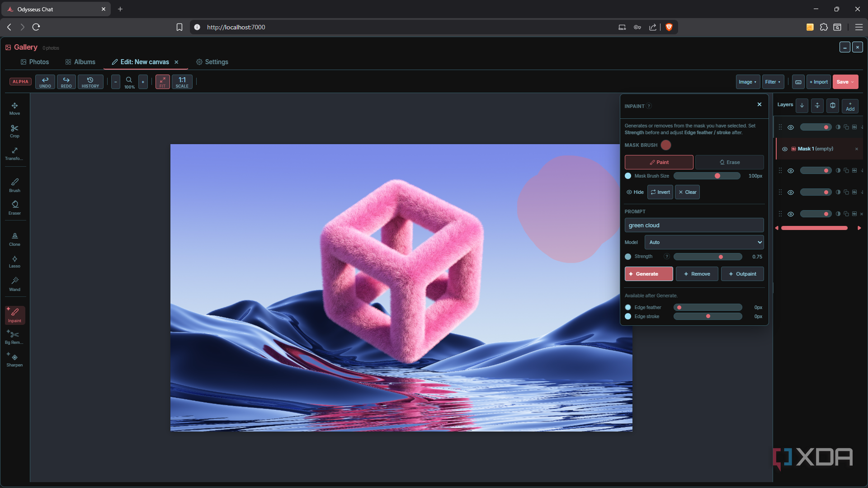Click the Outpaint button
Viewport: 868px width, 488px height.
coord(742,274)
